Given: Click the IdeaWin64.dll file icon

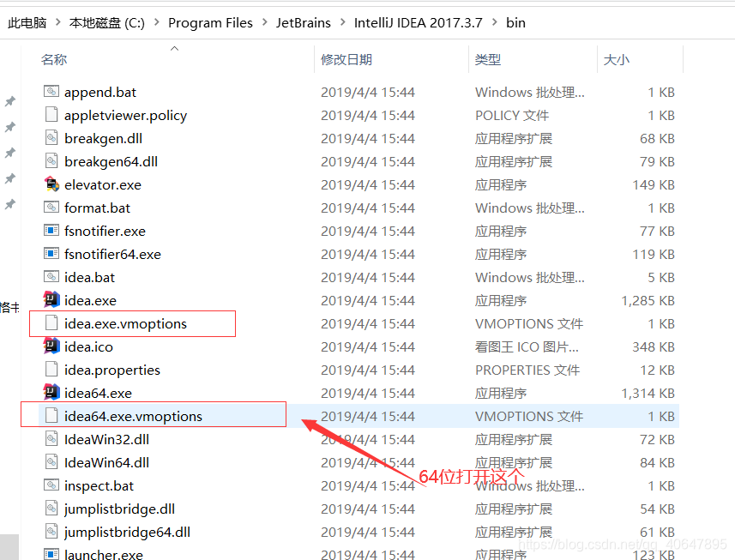Looking at the screenshot, I should pyautogui.click(x=51, y=462).
